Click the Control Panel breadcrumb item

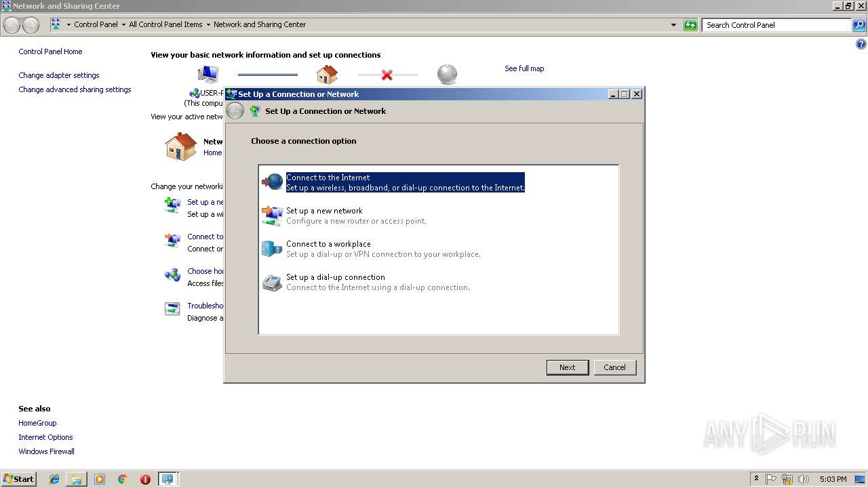coord(96,24)
